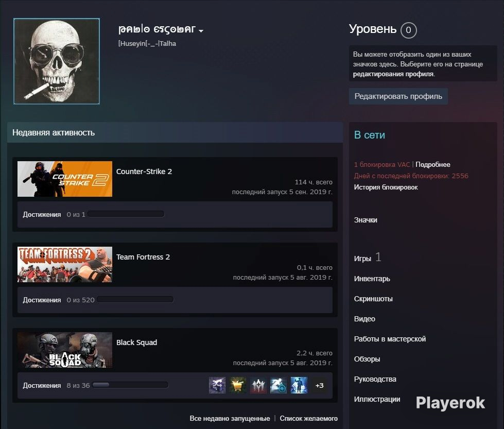The image size is (504, 429).
Task: Open Все недавно запущенные link
Action: 230,418
